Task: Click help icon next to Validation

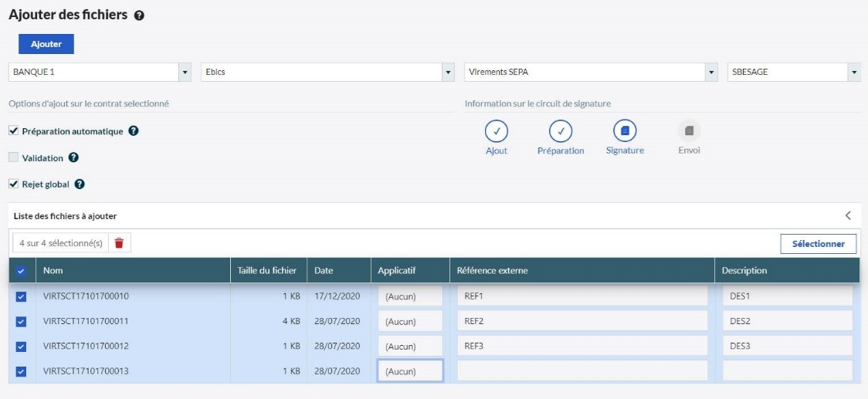Action: 73,157
